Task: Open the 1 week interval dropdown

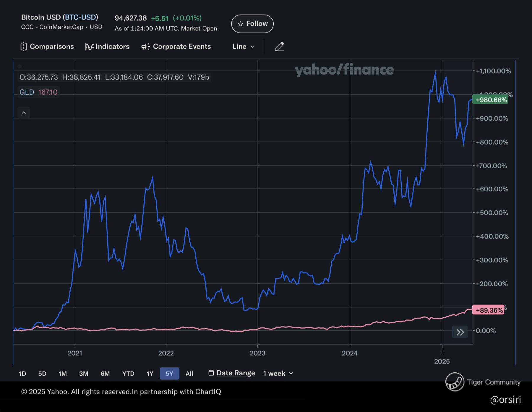Action: tap(278, 373)
